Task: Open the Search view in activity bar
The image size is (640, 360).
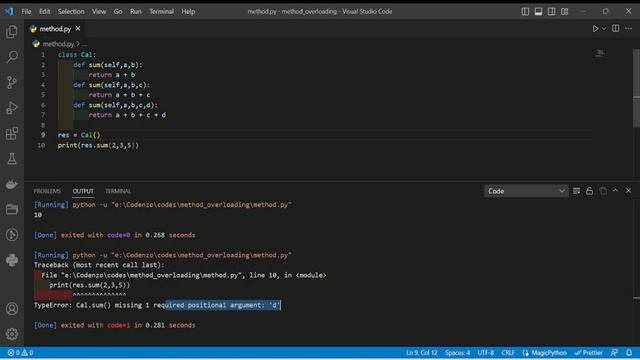Action: (12, 57)
